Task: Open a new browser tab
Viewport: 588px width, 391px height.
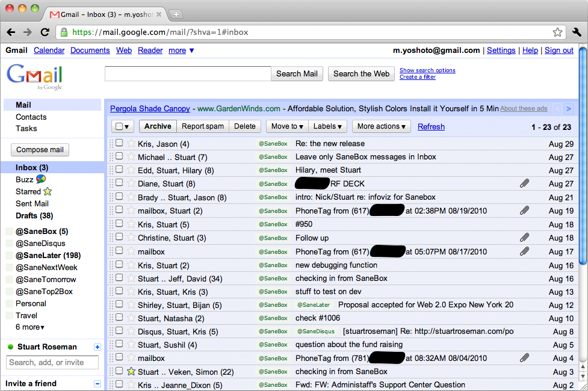Action: pyautogui.click(x=176, y=14)
